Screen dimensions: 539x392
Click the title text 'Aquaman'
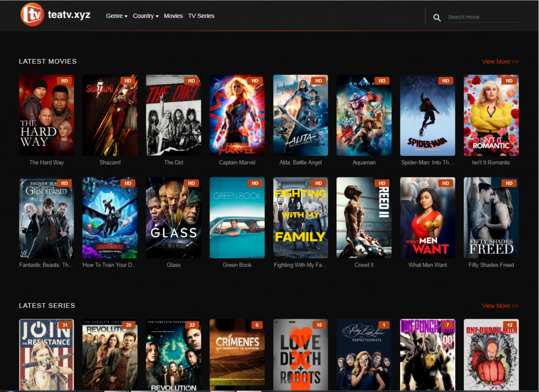(x=364, y=163)
